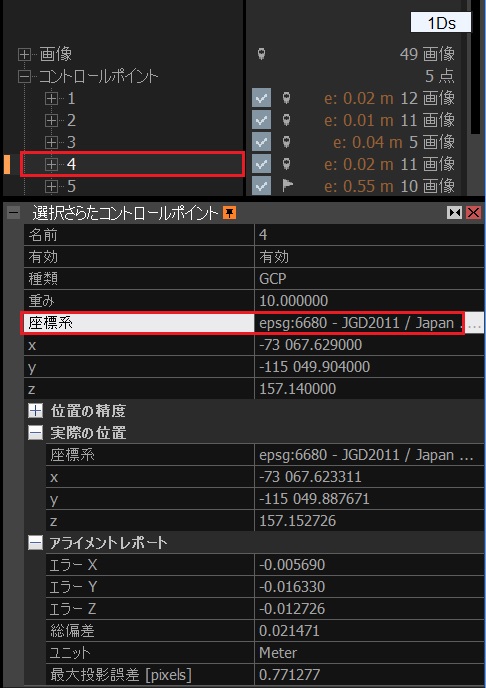
Task: Click the flag icon on control point 5
Action: coord(287,186)
